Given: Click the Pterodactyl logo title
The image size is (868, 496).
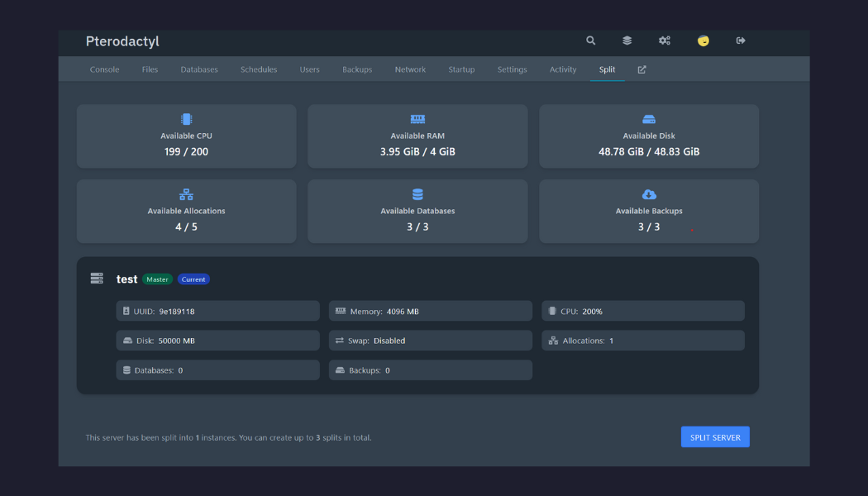Looking at the screenshot, I should tap(122, 41).
